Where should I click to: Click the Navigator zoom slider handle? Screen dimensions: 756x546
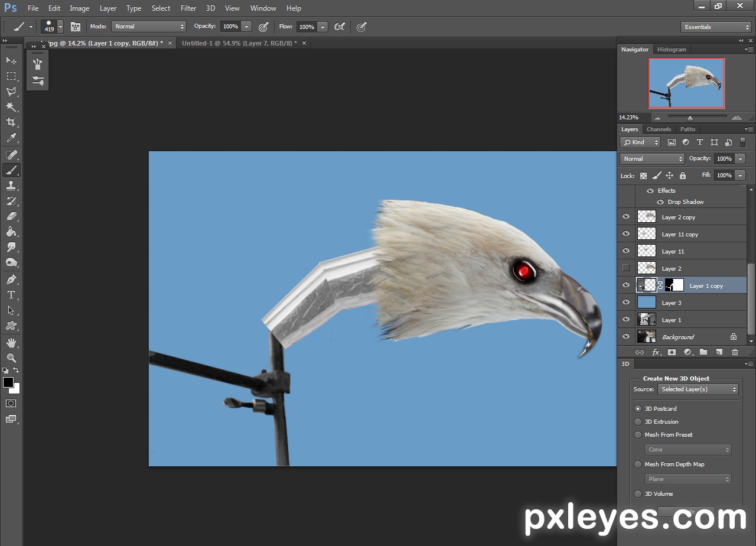[690, 118]
